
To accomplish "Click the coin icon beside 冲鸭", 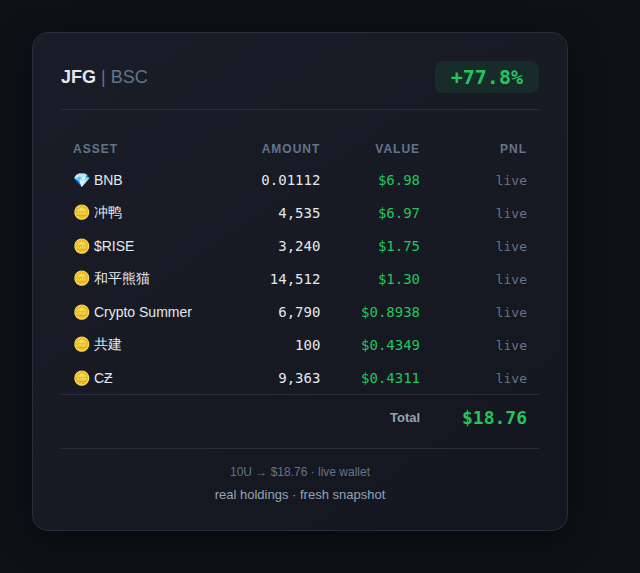I will point(81,213).
